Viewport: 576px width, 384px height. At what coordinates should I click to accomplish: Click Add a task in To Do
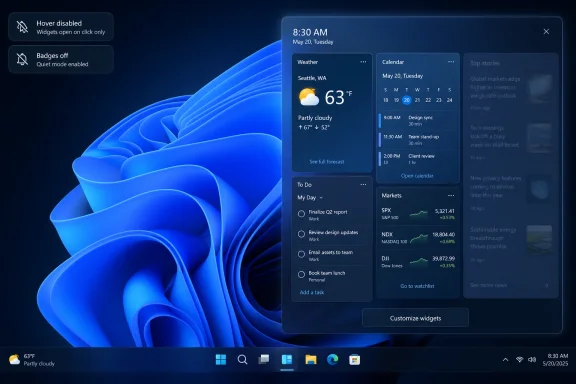click(312, 293)
